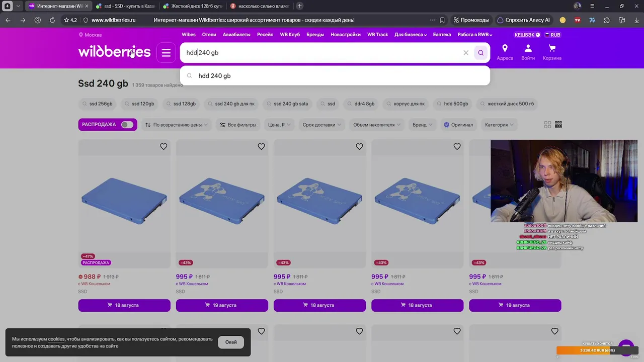Expand the Категория filter dropdown
Screen dimensions: 644x362
[x=499, y=125]
